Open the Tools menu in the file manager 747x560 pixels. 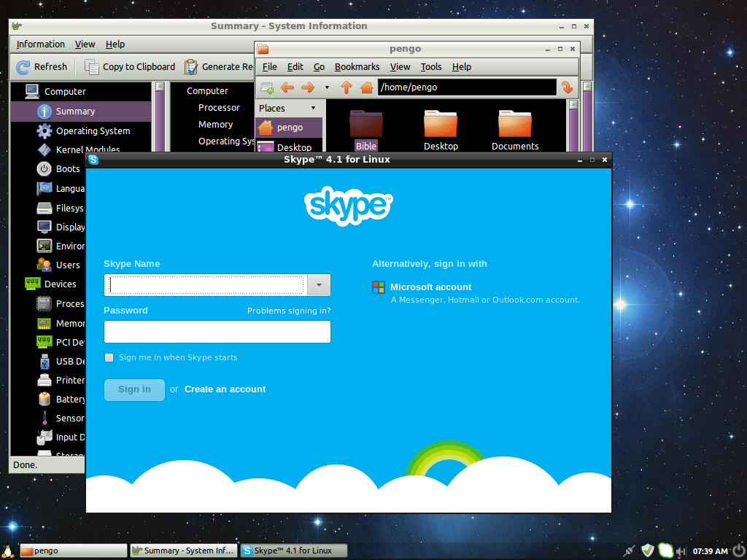(431, 67)
